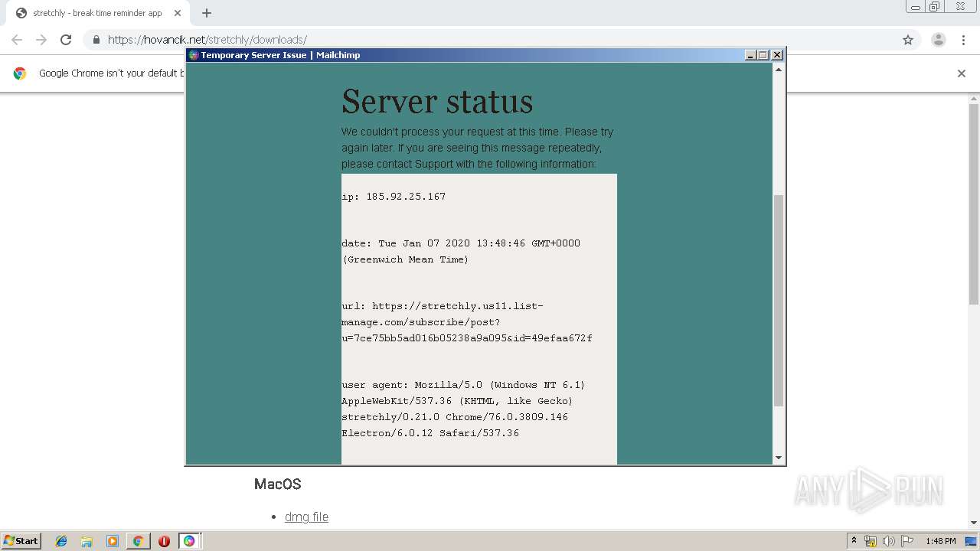Click the Chrome page scrollbar down arrow
The width and height of the screenshot is (980, 551).
point(974,523)
